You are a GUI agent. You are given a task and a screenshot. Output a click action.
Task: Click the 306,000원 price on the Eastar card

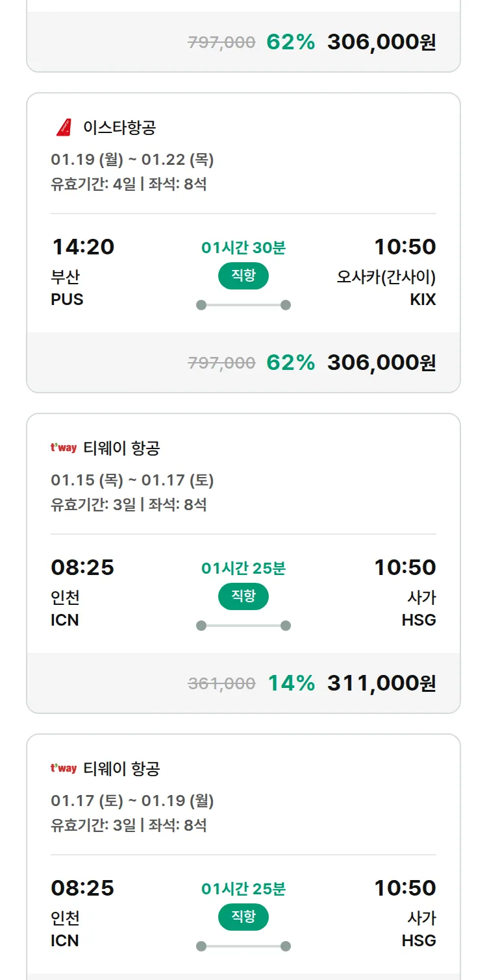(381, 362)
